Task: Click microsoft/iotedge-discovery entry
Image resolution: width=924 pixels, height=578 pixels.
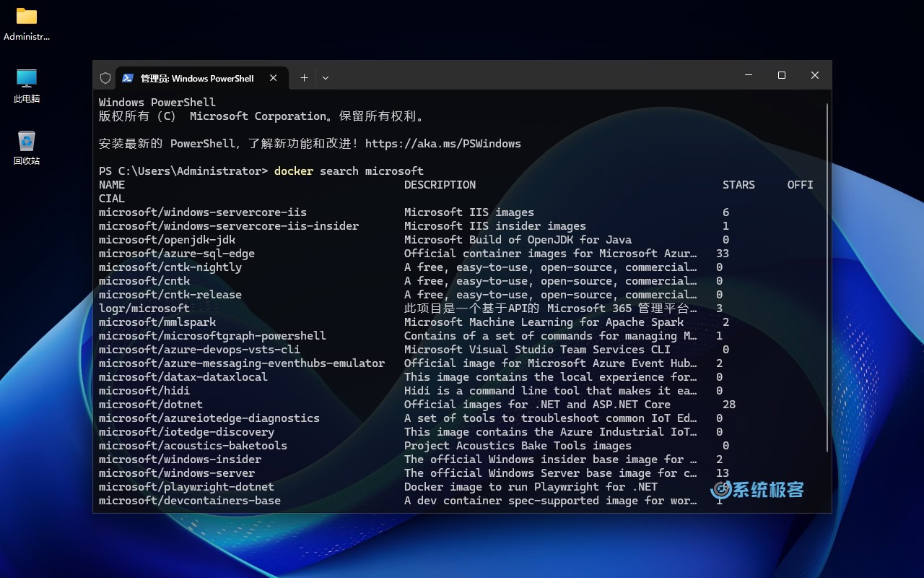Action: 186,432
